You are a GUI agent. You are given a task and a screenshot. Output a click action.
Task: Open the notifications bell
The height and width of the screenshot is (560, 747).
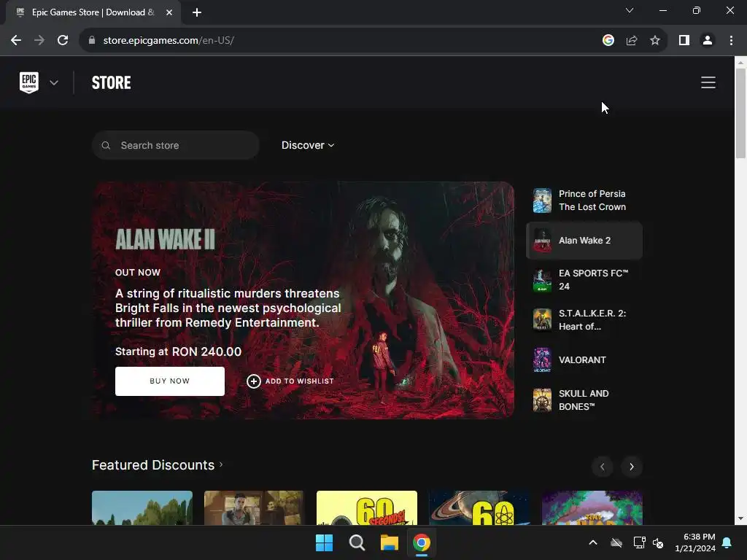point(727,542)
